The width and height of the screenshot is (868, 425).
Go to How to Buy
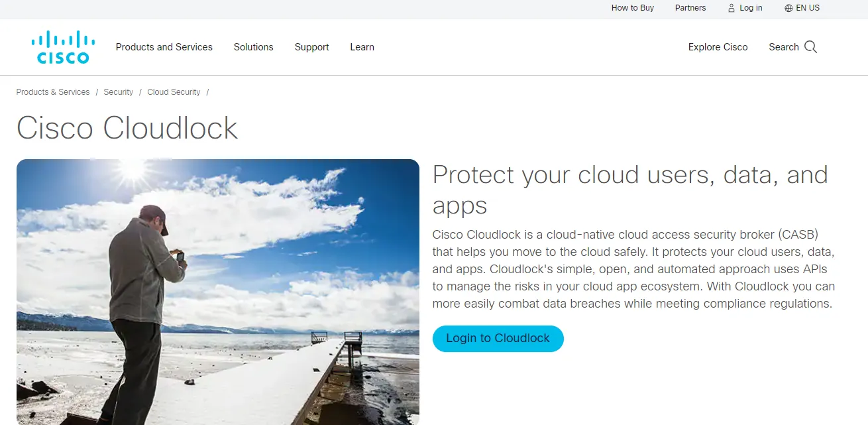(x=633, y=8)
